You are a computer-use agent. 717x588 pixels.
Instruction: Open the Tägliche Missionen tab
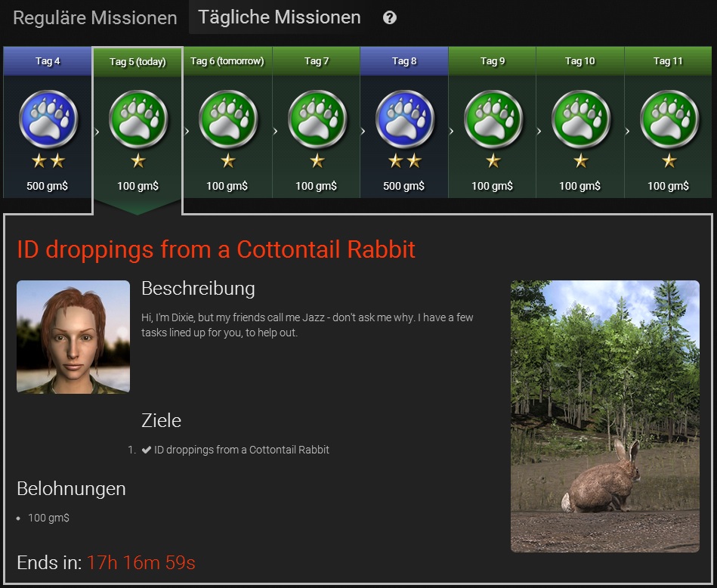(x=279, y=17)
